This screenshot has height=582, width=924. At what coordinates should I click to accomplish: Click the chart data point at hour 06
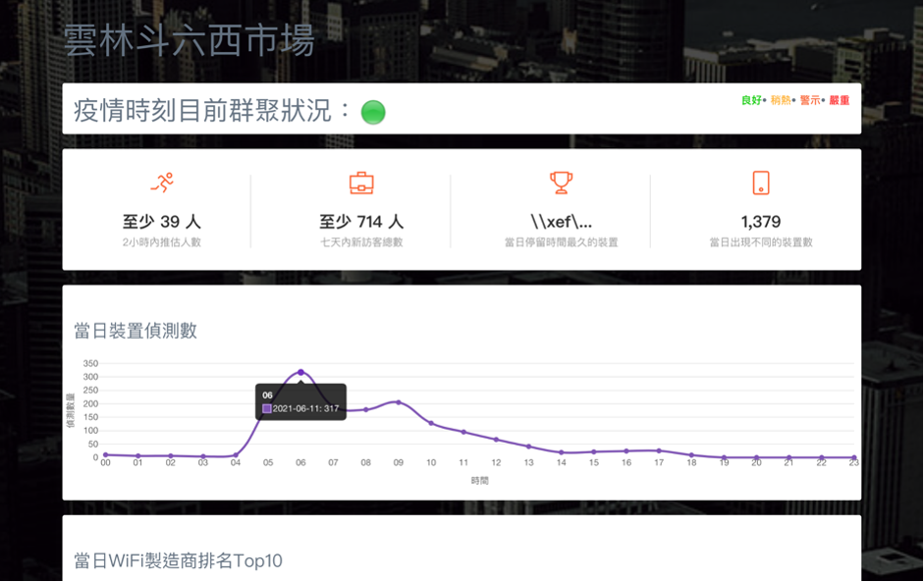pyautogui.click(x=301, y=372)
